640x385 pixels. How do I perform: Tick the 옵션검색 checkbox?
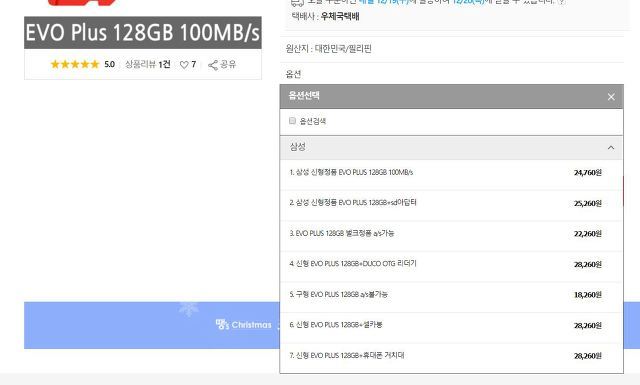coord(292,120)
